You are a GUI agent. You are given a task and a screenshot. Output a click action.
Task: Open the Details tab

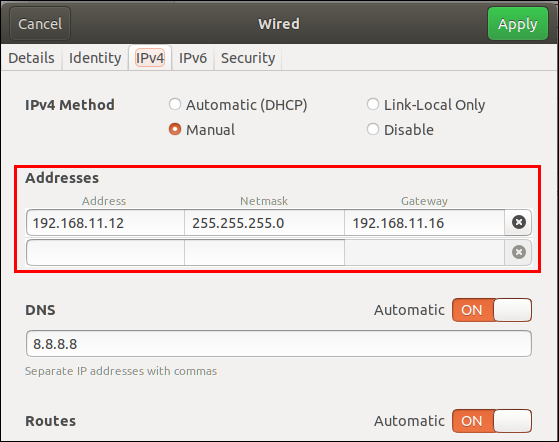coord(31,58)
